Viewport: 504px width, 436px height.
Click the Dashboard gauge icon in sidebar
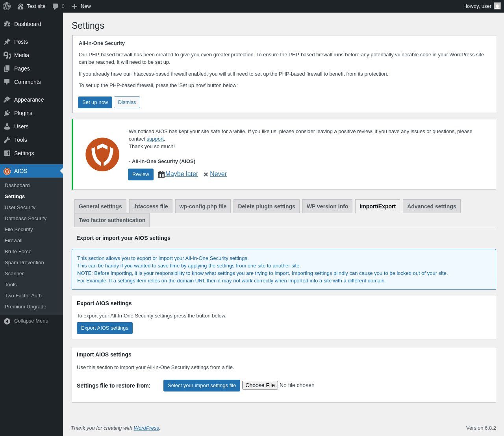pos(7,24)
